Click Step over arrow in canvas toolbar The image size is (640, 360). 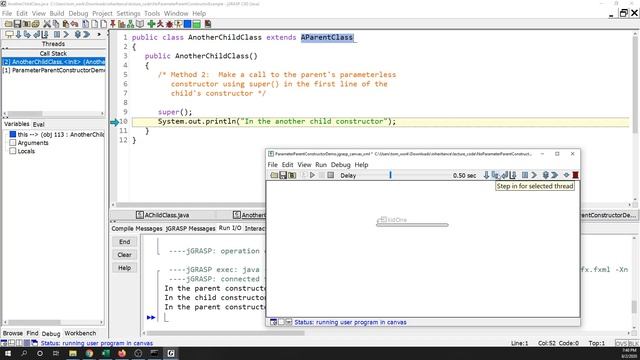pyautogui.click(x=486, y=175)
